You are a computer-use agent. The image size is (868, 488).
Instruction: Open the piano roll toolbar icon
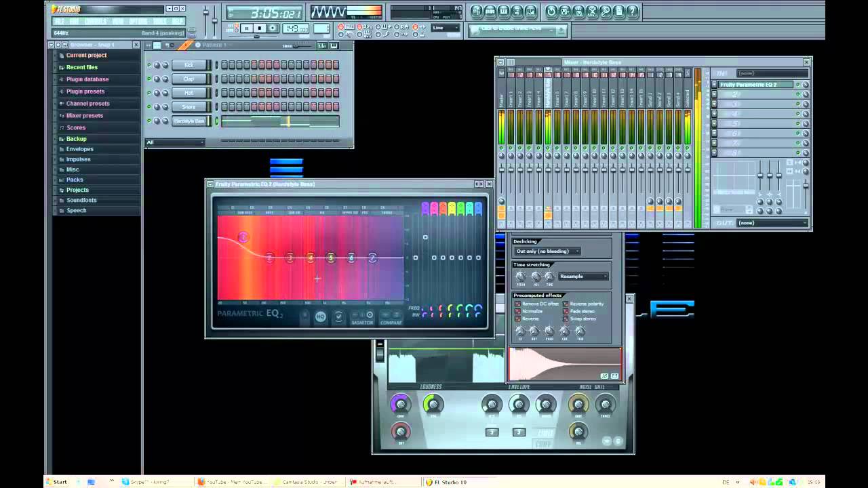point(504,12)
